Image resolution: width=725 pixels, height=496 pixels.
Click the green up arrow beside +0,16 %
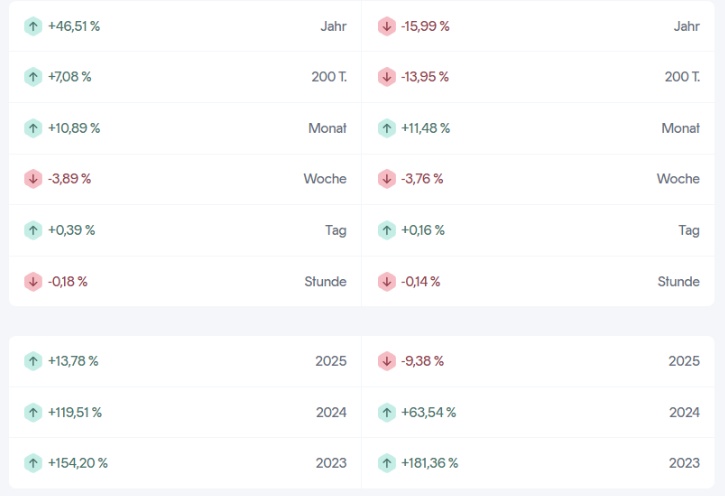pyautogui.click(x=387, y=230)
